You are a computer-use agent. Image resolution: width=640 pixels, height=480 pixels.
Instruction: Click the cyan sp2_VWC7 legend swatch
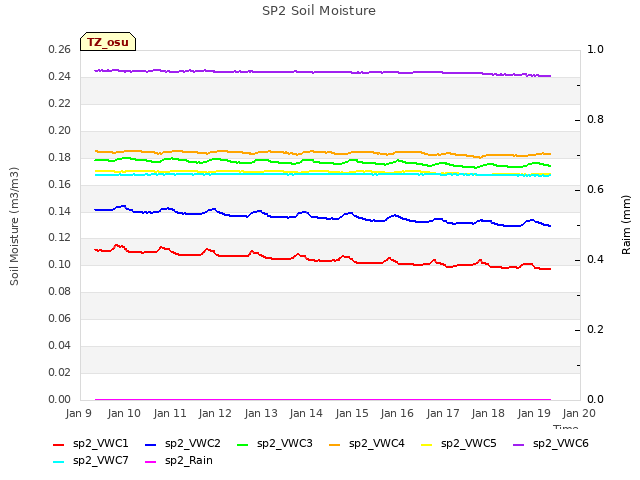59,462
